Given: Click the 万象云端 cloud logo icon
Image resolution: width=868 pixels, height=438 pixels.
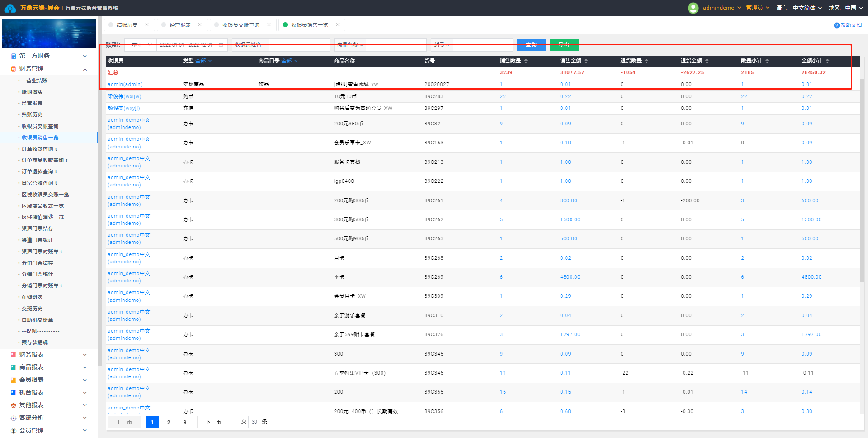Looking at the screenshot, I should (10, 8).
